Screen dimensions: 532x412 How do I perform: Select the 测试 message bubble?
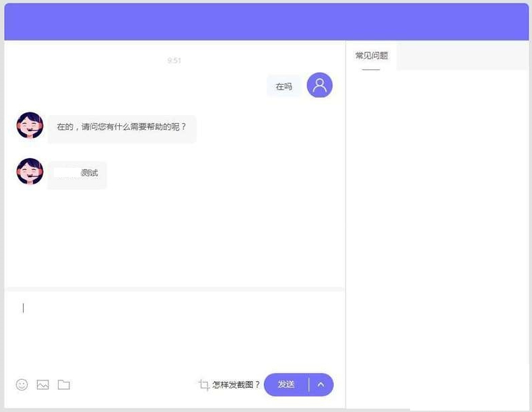(77, 173)
